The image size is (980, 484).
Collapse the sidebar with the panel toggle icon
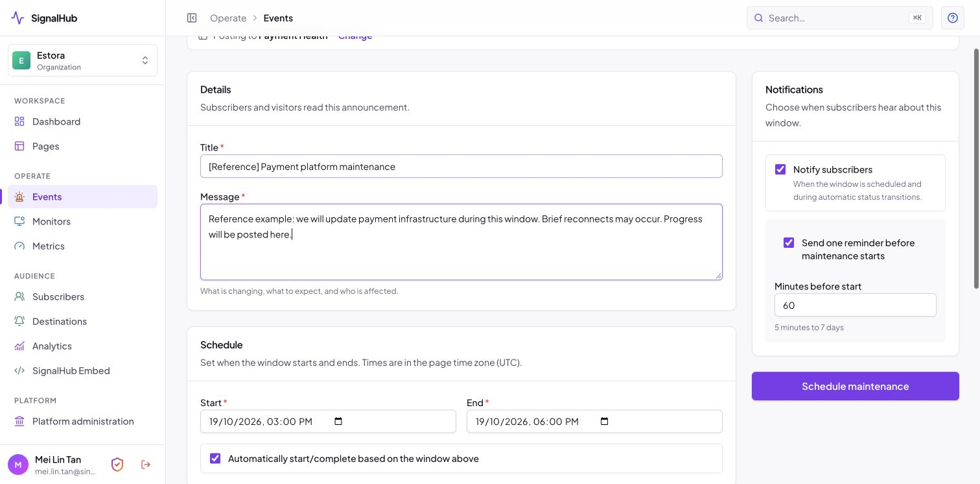coord(192,18)
